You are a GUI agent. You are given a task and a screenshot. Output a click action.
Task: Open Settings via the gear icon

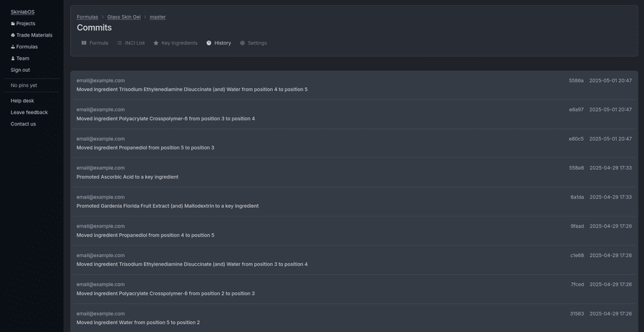coord(243,43)
